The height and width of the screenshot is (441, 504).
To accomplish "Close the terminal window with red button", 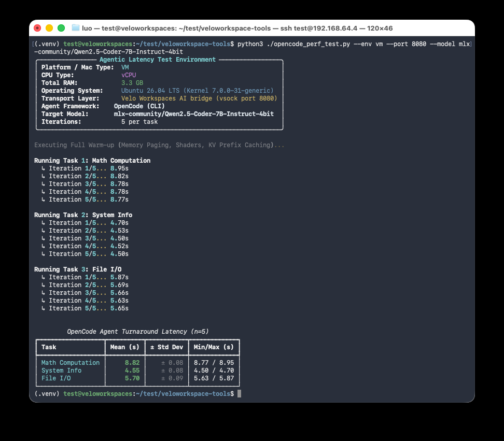I will click(37, 28).
